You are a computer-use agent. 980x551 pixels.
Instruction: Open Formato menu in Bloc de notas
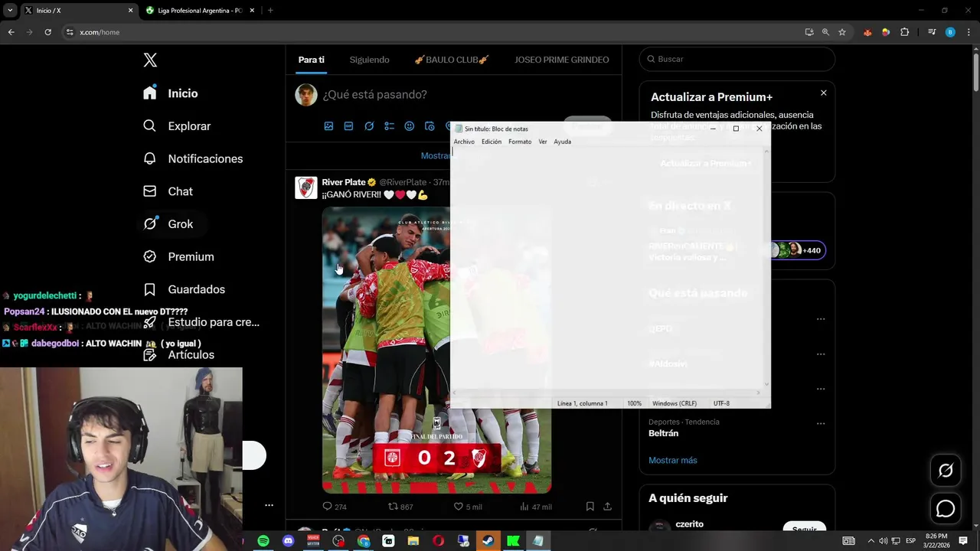click(x=520, y=142)
